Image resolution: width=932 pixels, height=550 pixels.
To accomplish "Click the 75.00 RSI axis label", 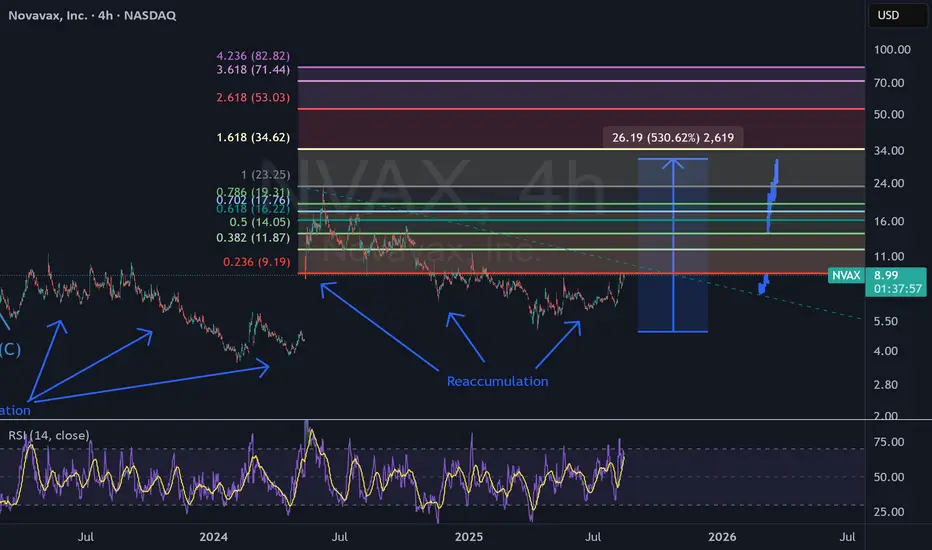I will coord(889,442).
